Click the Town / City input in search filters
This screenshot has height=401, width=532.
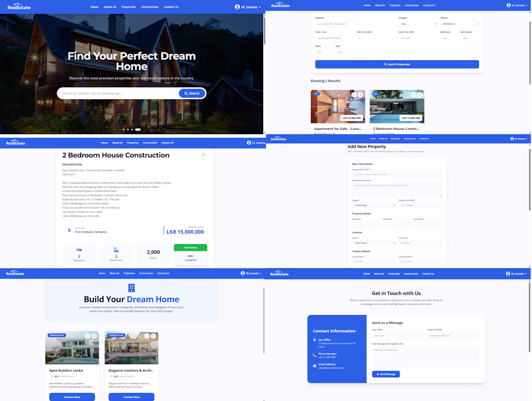coord(335,38)
